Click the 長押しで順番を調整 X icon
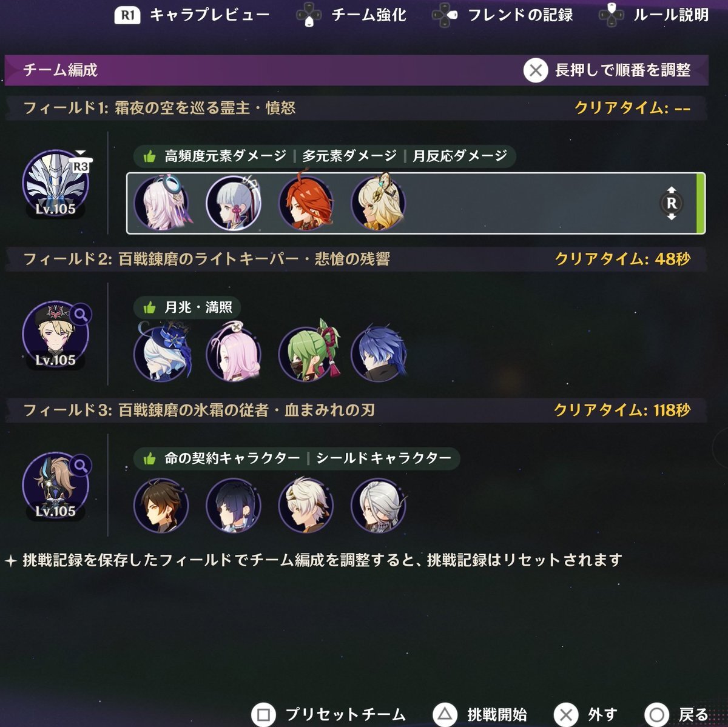Image resolution: width=728 pixels, height=727 pixels. coord(536,70)
